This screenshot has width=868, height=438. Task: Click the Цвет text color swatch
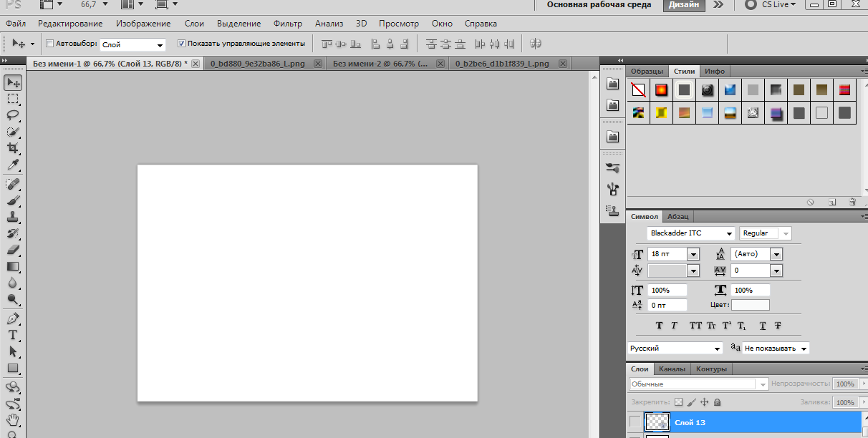pos(751,305)
